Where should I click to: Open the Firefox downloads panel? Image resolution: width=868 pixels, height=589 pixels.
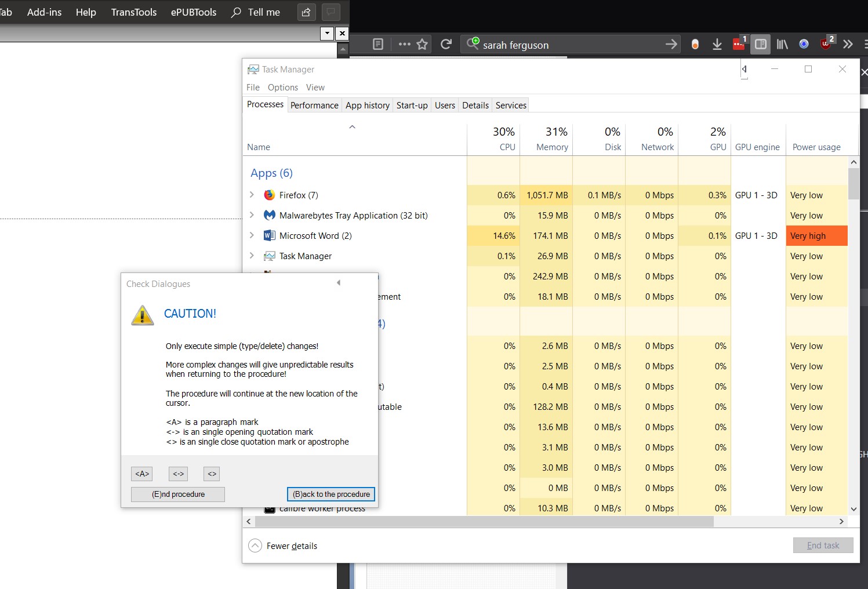(x=717, y=44)
